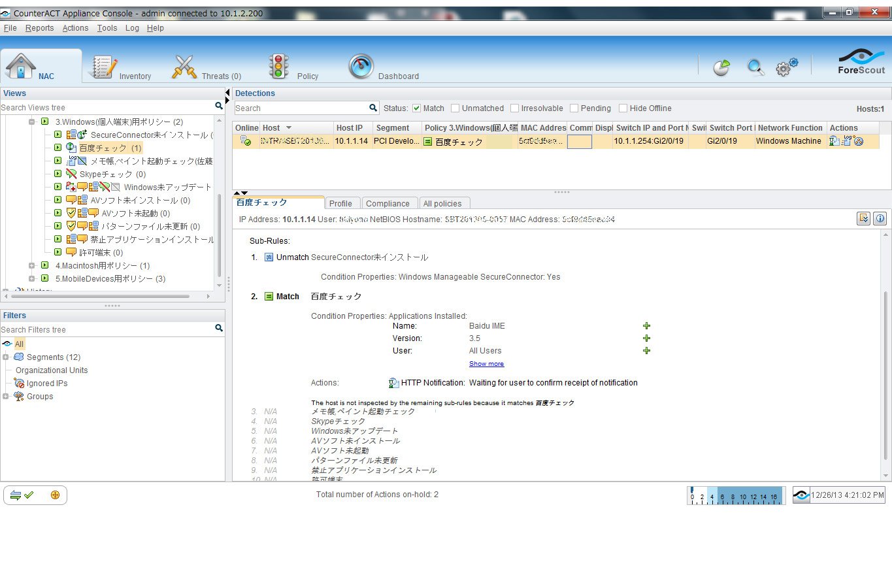This screenshot has height=588, width=892.
Task: Enable the Hide Offline checkbox
Action: pyautogui.click(x=623, y=108)
